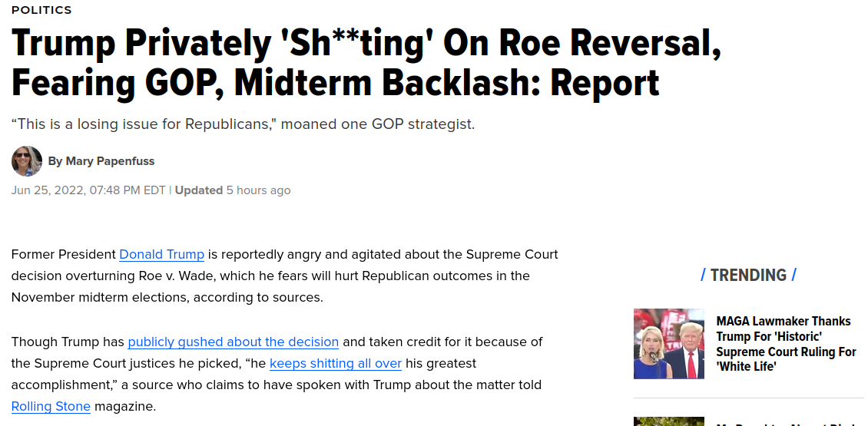This screenshot has width=868, height=426.
Task: Click the word 'Report' in the headline
Action: tap(605, 83)
